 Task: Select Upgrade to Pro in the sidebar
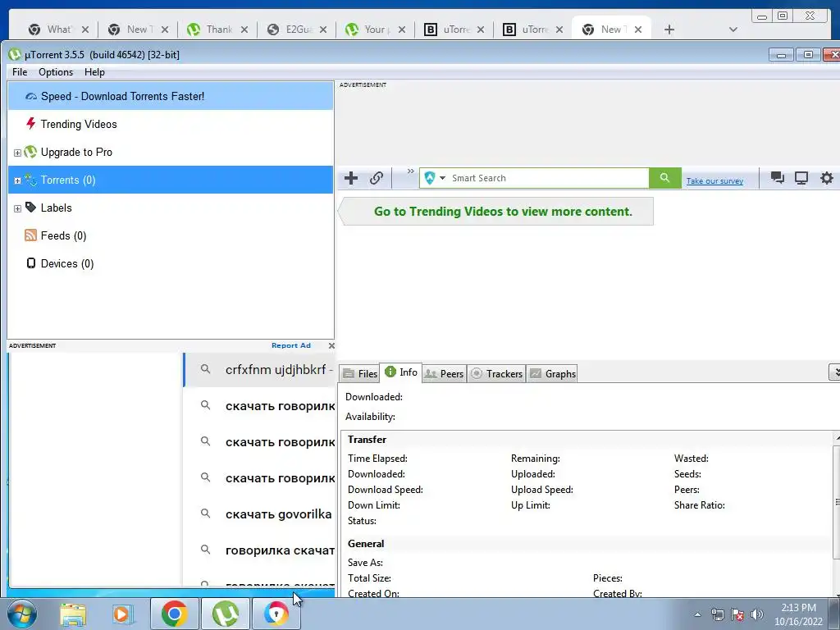click(x=171, y=152)
